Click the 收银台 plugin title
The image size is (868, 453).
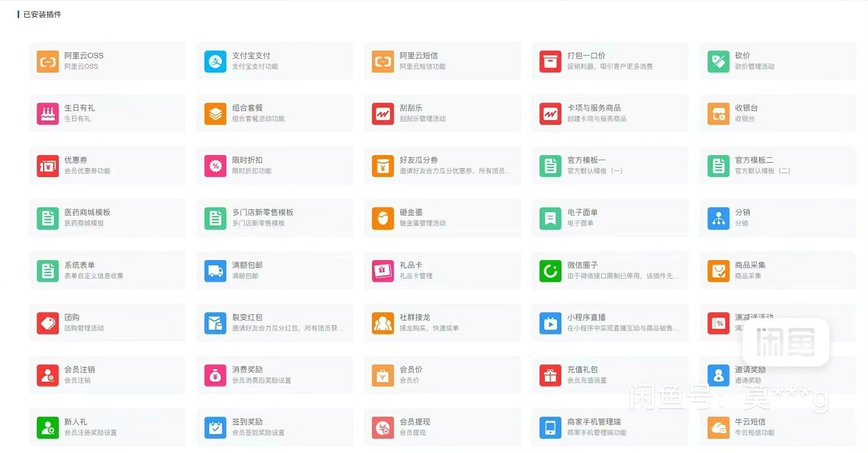[747, 108]
